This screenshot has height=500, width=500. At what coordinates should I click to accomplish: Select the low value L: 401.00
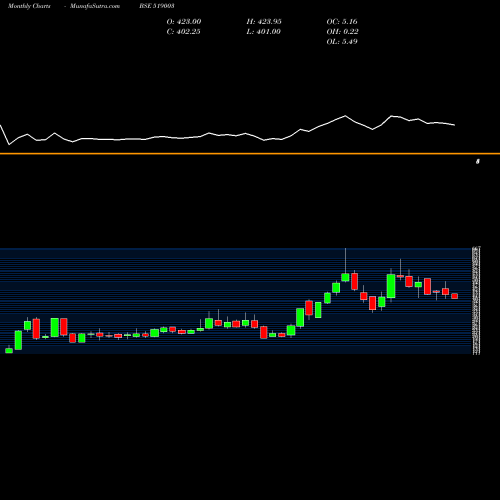pos(263,32)
